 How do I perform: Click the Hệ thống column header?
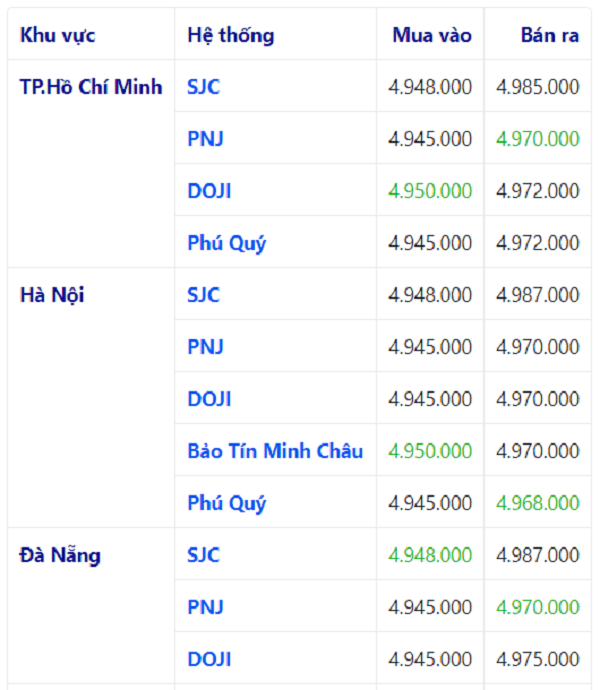click(231, 36)
